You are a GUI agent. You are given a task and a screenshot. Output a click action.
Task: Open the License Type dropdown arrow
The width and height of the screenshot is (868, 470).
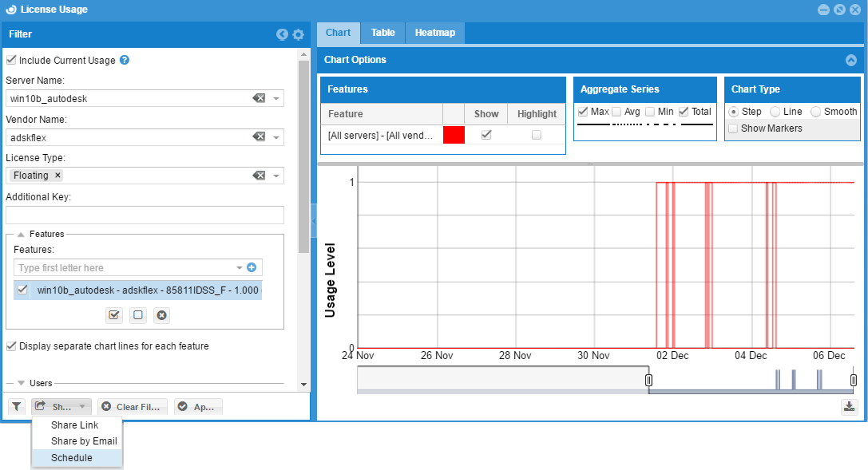(276, 176)
